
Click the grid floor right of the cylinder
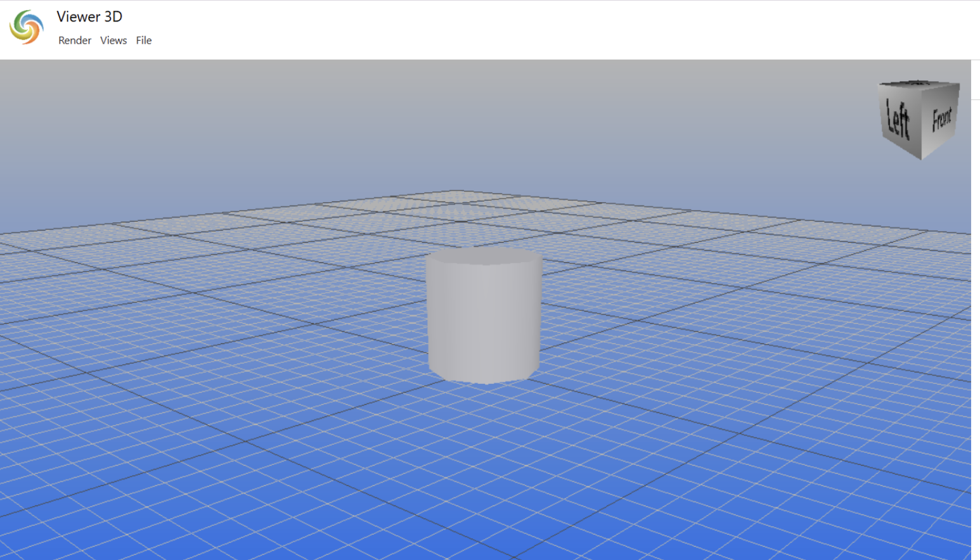(x=697, y=329)
